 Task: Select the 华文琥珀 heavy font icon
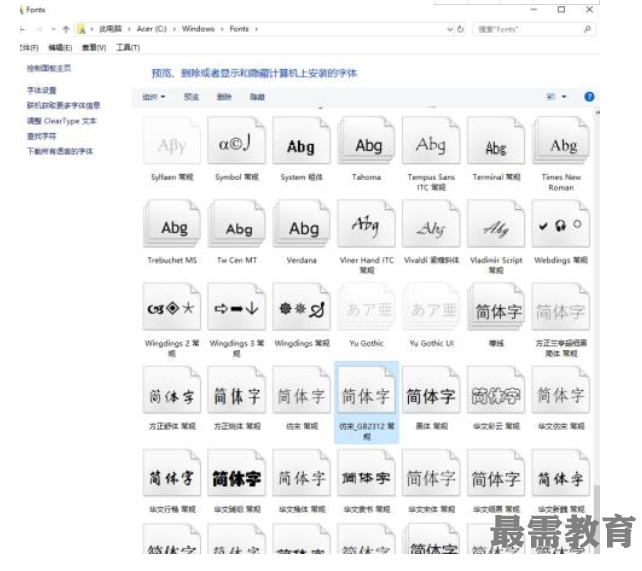[x=237, y=473]
